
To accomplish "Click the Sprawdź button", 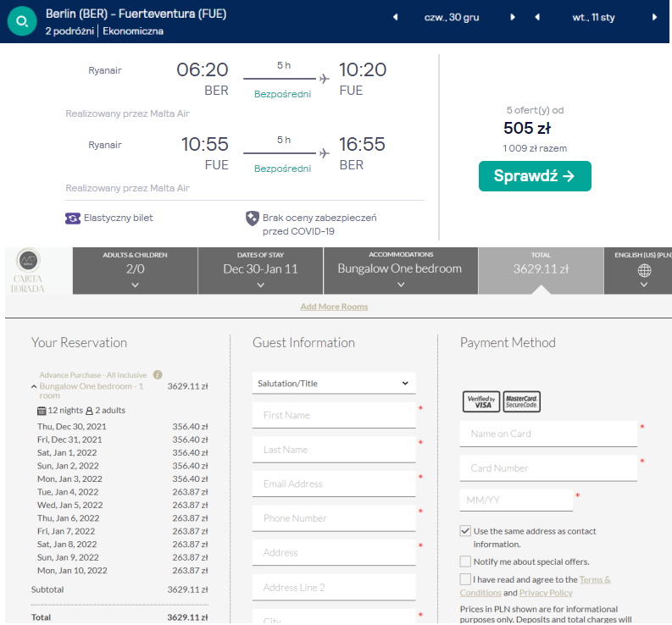I will 535,176.
